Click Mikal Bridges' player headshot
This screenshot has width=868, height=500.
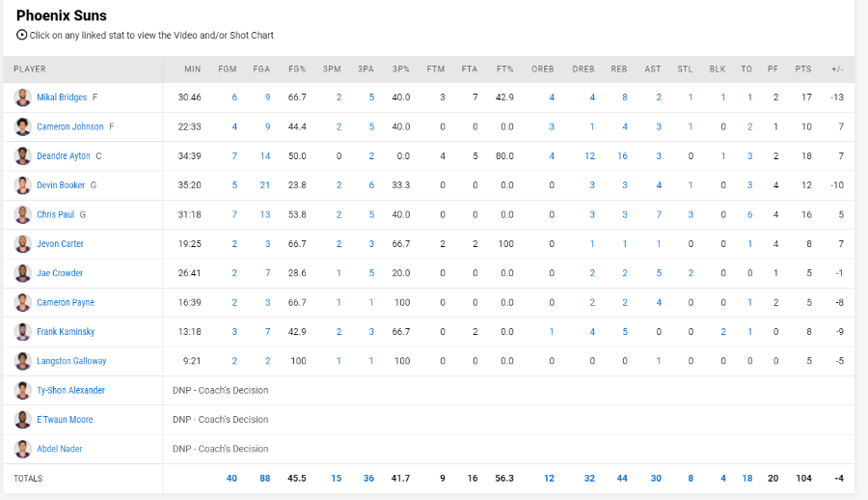click(23, 97)
